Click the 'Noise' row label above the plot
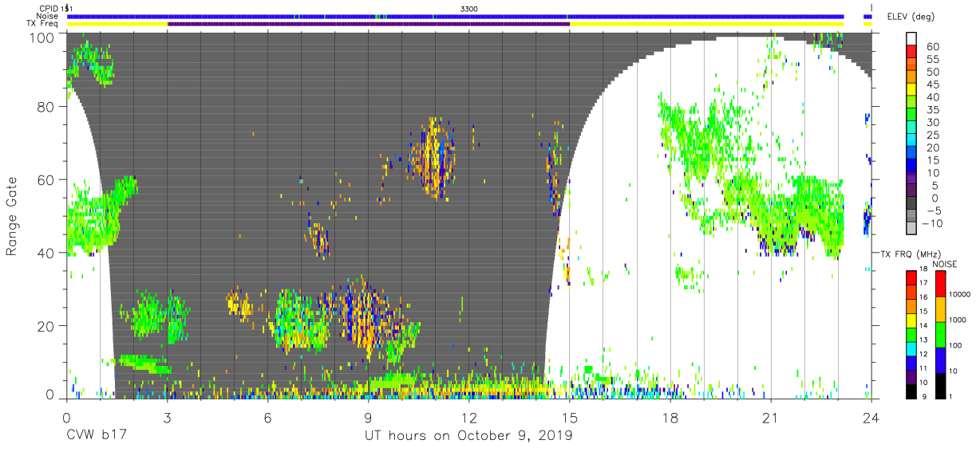The height and width of the screenshot is (452, 980). (48, 16)
